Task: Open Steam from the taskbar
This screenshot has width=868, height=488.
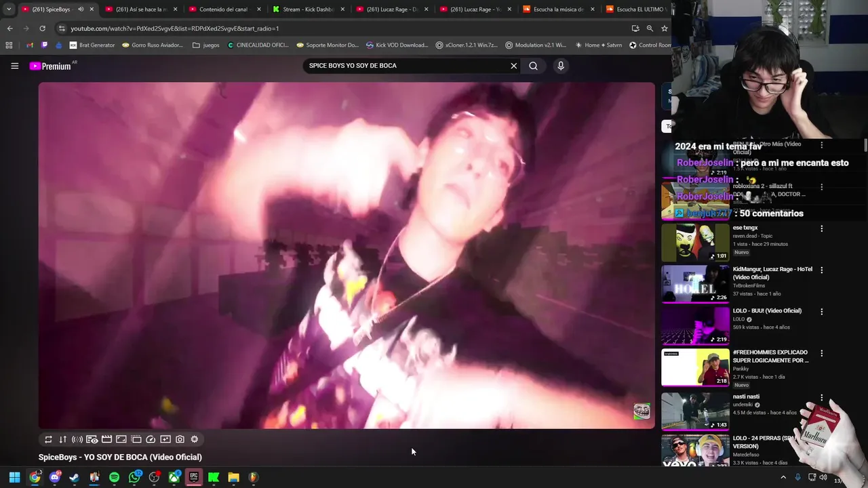Action: click(x=75, y=477)
